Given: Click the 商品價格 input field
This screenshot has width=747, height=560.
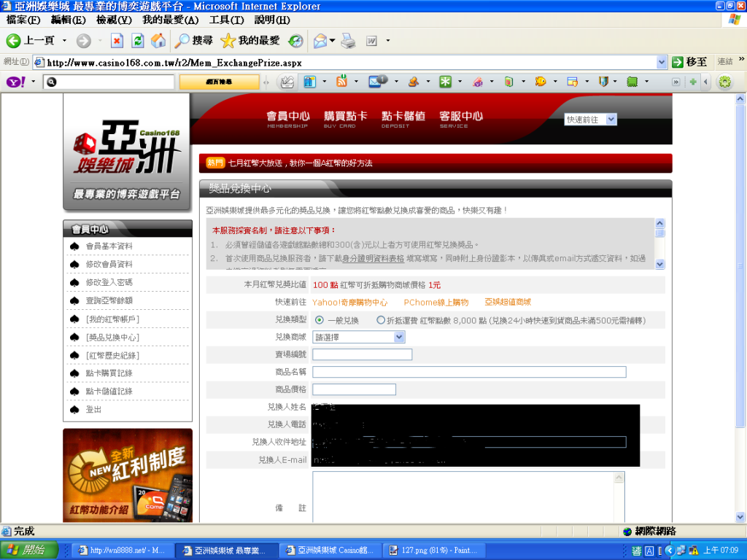Looking at the screenshot, I should pos(354,389).
